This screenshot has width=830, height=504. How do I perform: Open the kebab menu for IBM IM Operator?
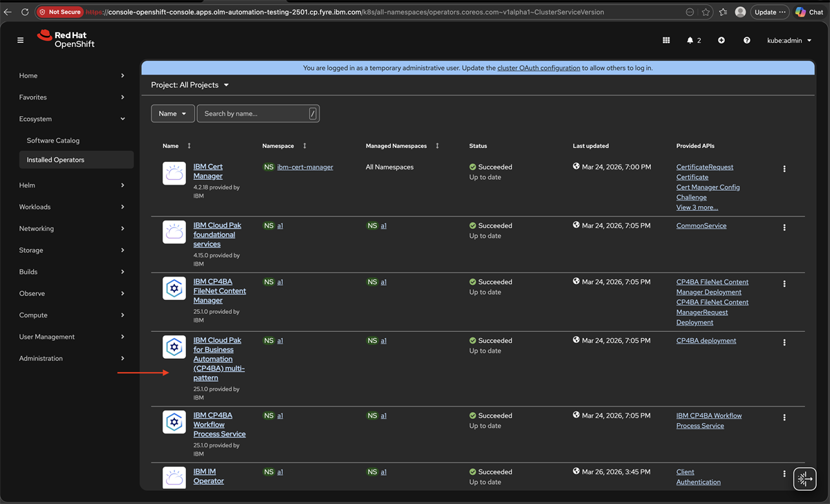(784, 474)
